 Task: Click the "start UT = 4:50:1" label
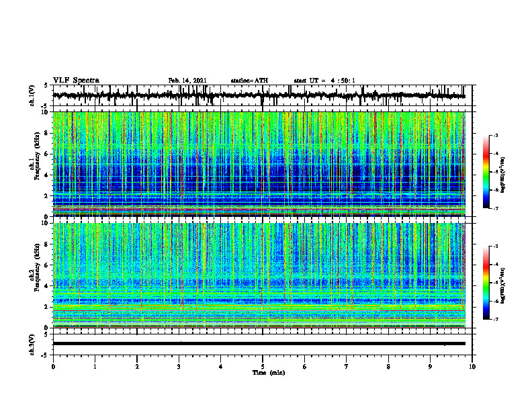click(324, 81)
